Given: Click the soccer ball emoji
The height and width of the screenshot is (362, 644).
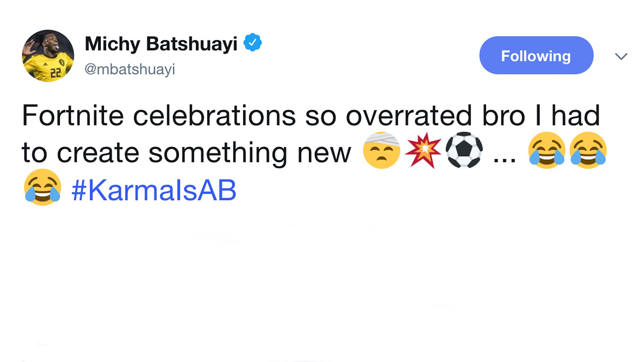Looking at the screenshot, I should (464, 150).
